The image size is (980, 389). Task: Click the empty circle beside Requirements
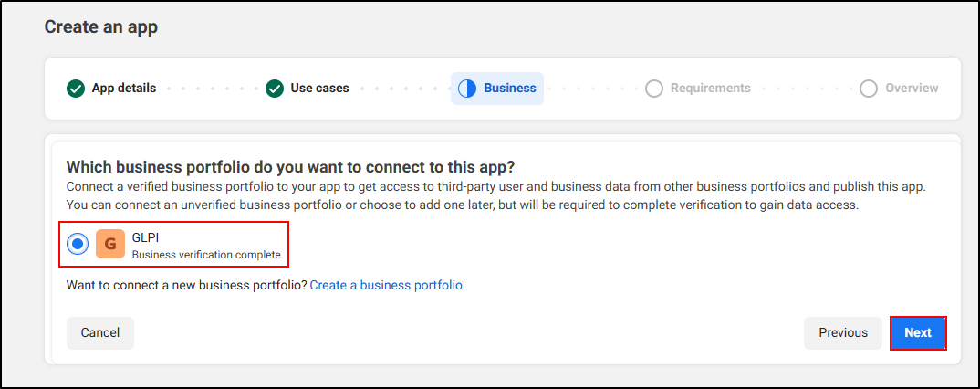point(654,89)
